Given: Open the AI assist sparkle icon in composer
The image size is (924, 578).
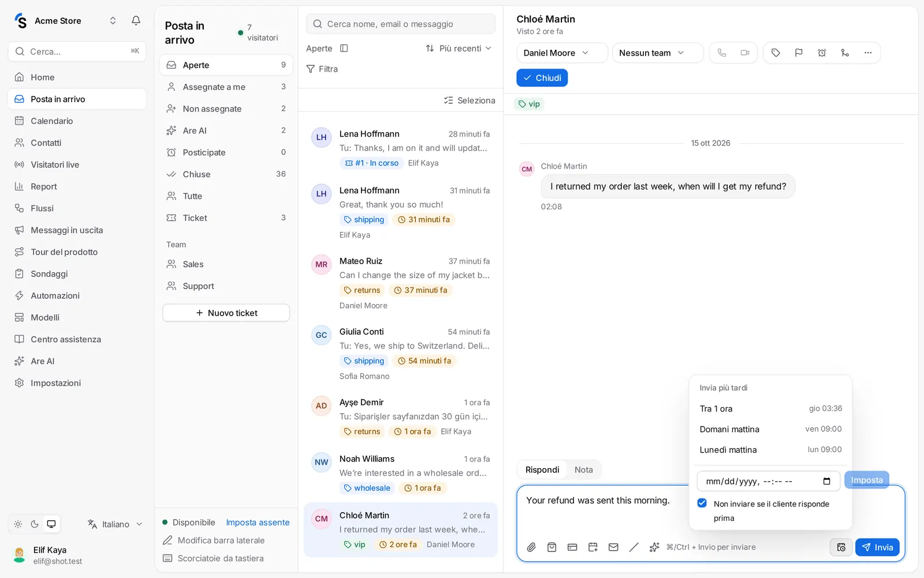Looking at the screenshot, I should pos(654,547).
